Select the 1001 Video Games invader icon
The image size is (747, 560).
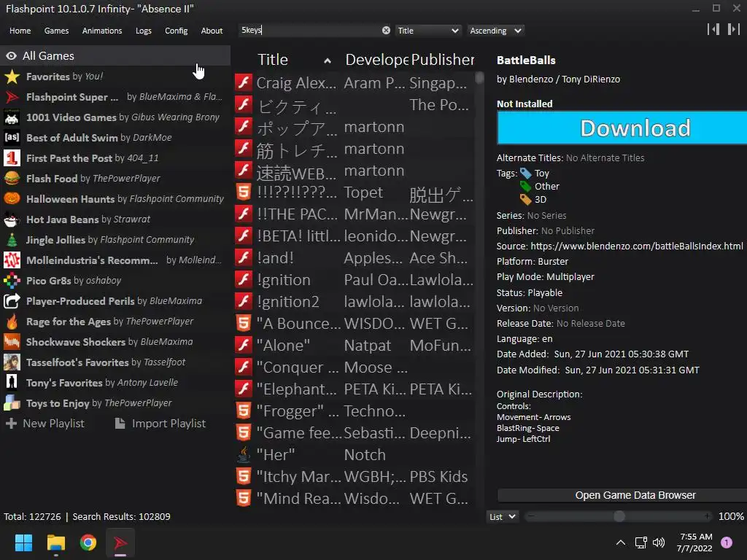[x=12, y=117]
